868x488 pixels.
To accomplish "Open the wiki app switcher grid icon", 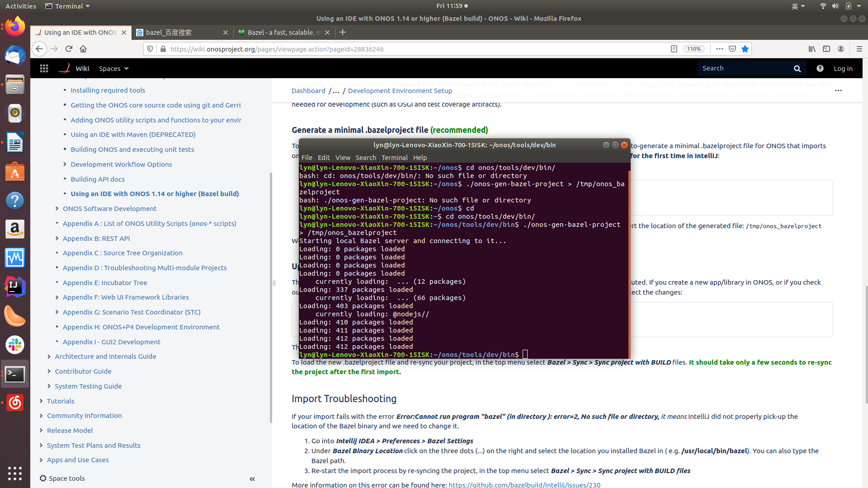I will (x=44, y=68).
